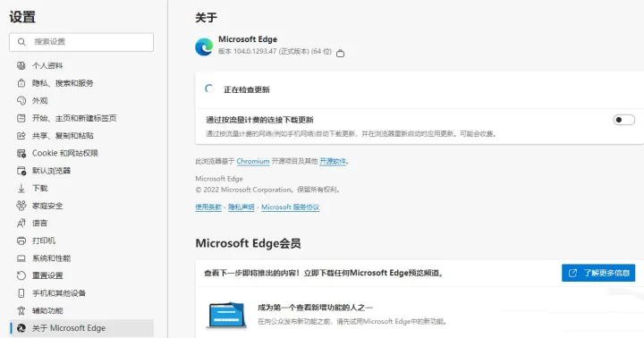644x338 pixels.
Task: Click the version text 104.0.1293.47
Action: (255, 51)
